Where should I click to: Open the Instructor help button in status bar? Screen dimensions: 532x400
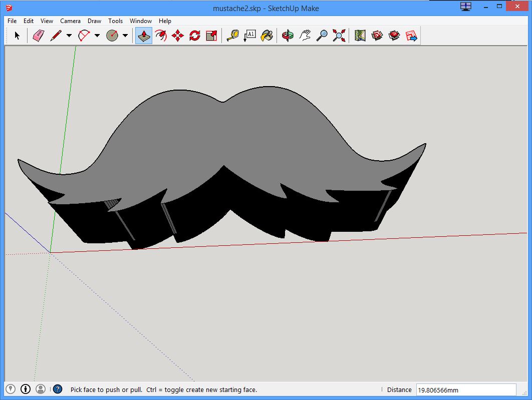[x=58, y=389]
